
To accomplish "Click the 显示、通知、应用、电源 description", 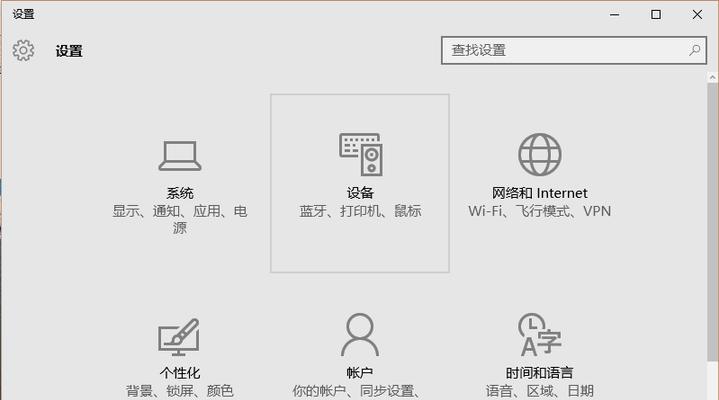I will (180, 219).
